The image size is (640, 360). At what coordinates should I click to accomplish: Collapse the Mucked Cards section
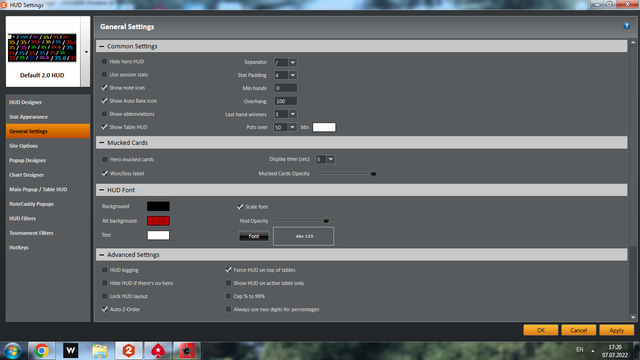point(102,143)
